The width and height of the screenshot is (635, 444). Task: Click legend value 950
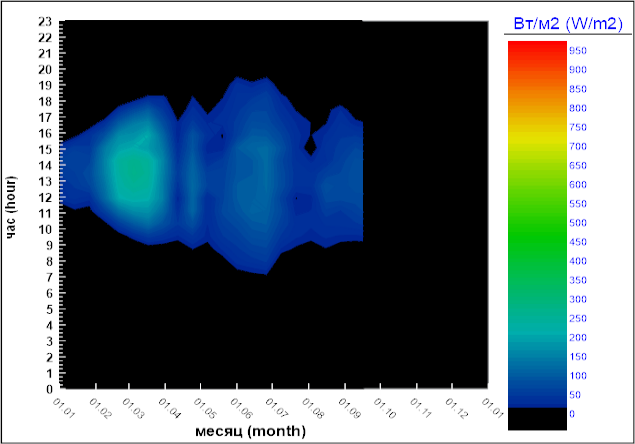(578, 51)
